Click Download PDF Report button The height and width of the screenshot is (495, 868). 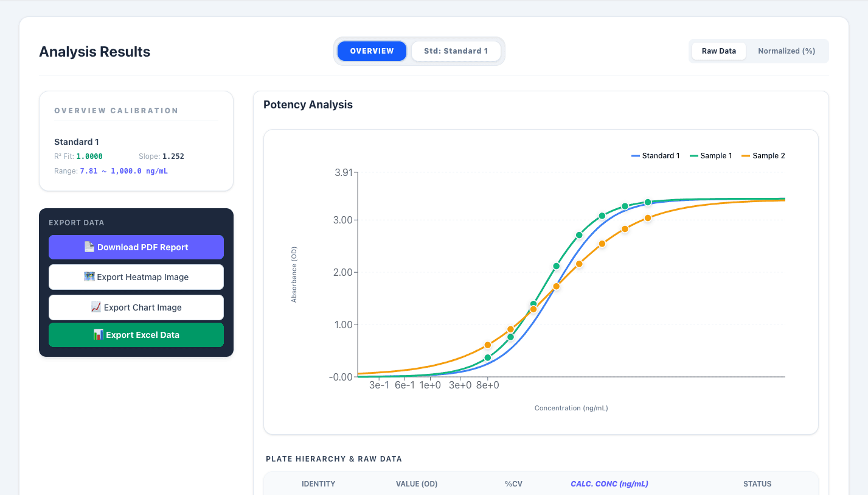tap(136, 247)
